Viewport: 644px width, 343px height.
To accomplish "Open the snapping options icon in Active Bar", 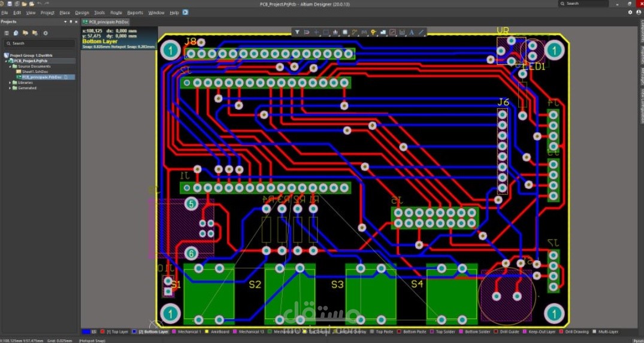I will [306, 32].
